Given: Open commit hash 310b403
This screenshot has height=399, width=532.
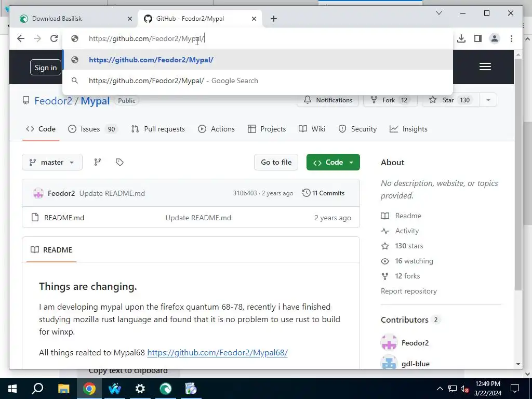Looking at the screenshot, I should pos(245,193).
